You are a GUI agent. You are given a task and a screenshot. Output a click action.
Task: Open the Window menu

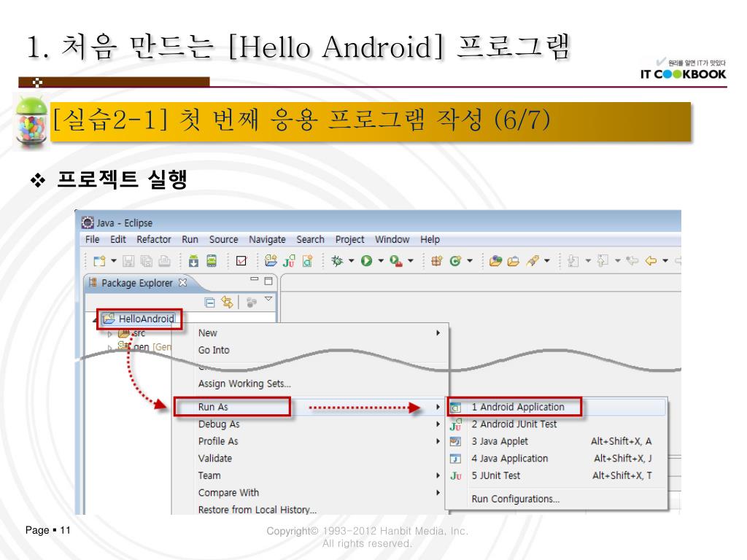(x=392, y=239)
